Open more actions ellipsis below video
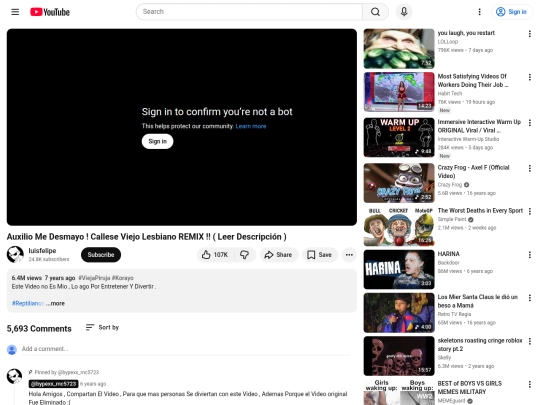Viewport: 540px width, 405px height. pos(349,255)
